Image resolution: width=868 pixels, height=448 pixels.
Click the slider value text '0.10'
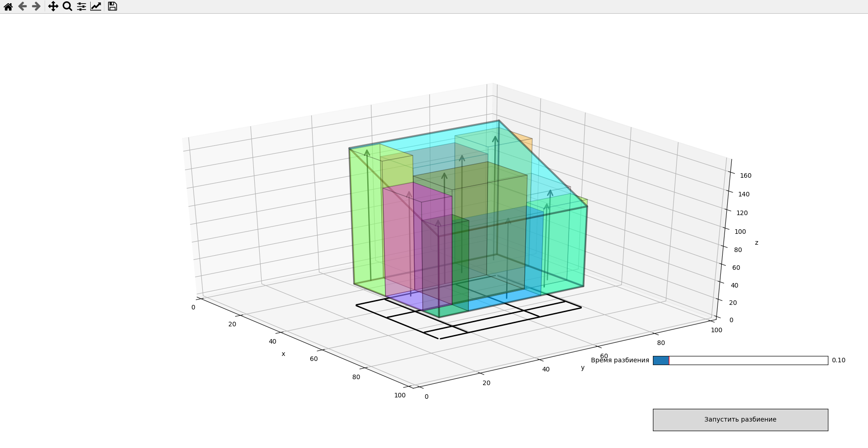click(x=838, y=360)
